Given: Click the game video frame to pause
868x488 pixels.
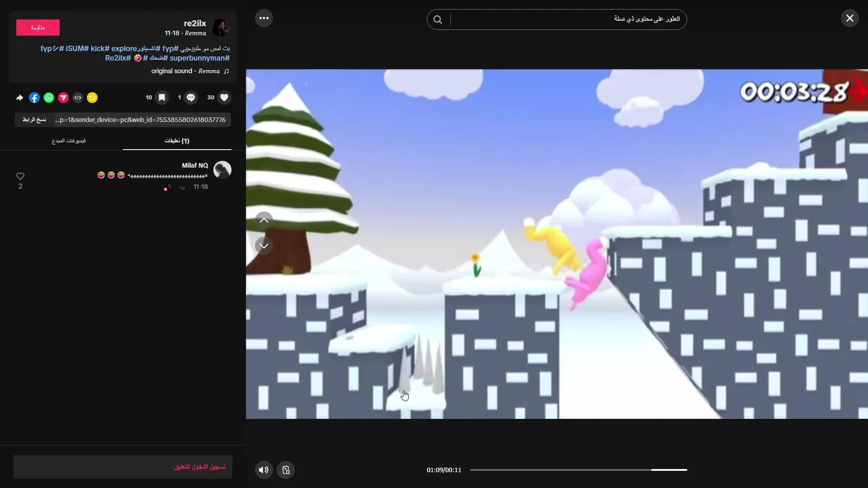Looking at the screenshot, I should 557,244.
